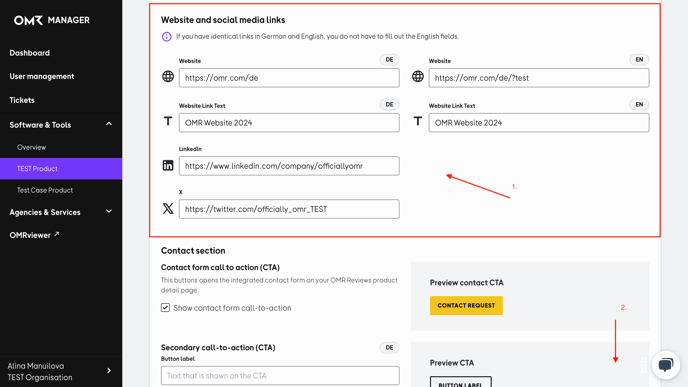The image size is (688, 387).
Task: Click the info icon above the website fields
Action: coord(166,36)
